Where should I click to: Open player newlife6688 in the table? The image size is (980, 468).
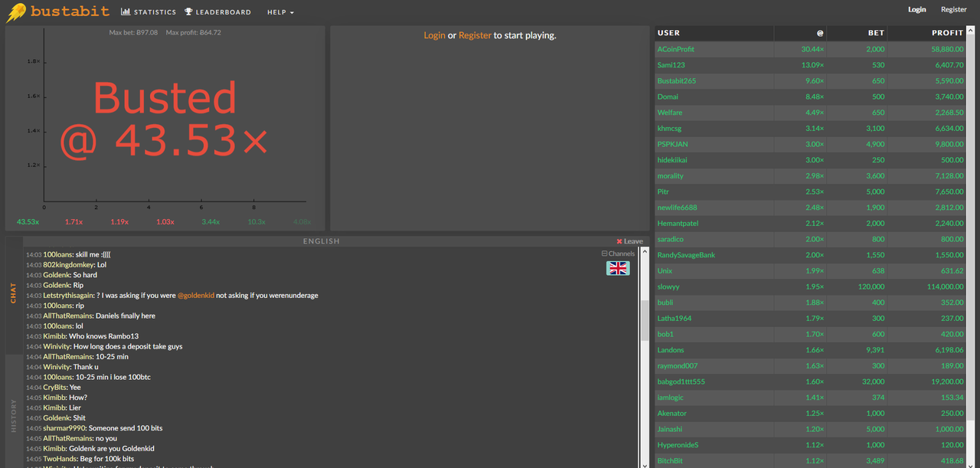tap(677, 208)
